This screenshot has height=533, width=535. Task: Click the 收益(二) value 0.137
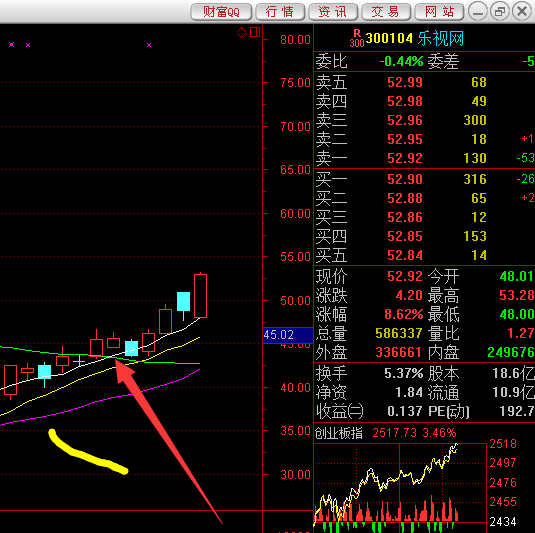tap(405, 411)
